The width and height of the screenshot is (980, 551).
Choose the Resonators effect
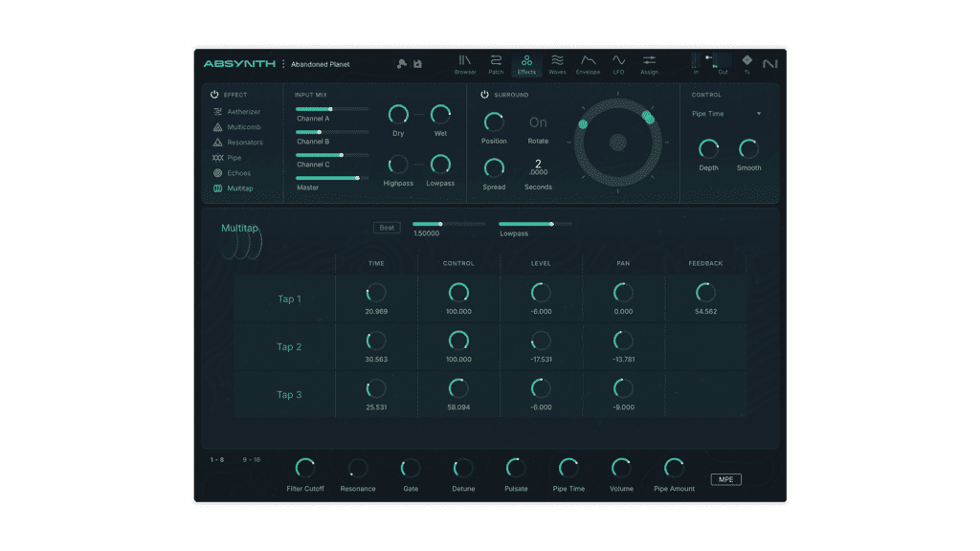click(x=244, y=143)
